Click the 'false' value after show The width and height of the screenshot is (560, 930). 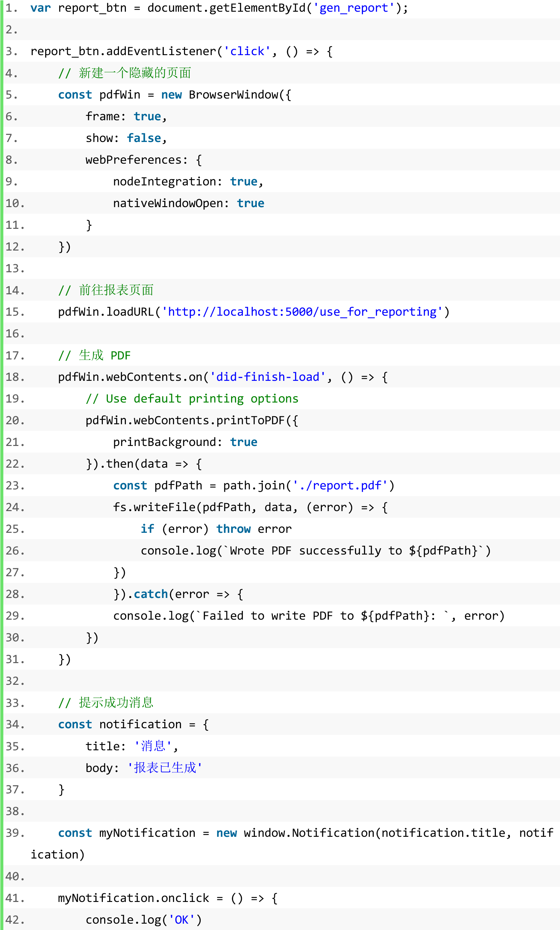(x=144, y=138)
